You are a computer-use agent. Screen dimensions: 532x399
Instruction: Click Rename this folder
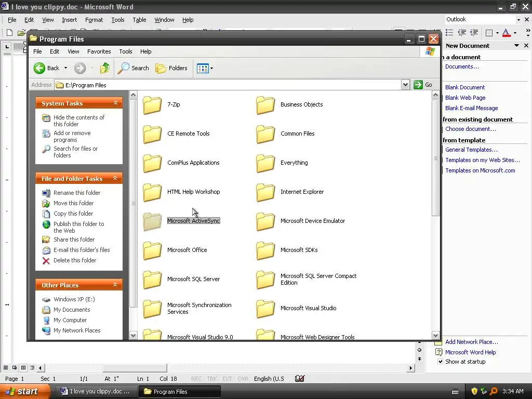pyautogui.click(x=71, y=193)
